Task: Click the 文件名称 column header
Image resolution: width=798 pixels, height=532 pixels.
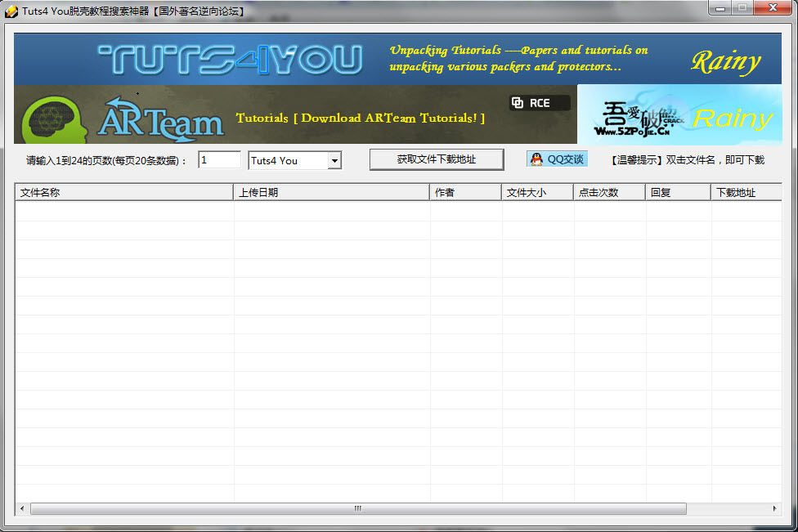Action: pyautogui.click(x=123, y=191)
